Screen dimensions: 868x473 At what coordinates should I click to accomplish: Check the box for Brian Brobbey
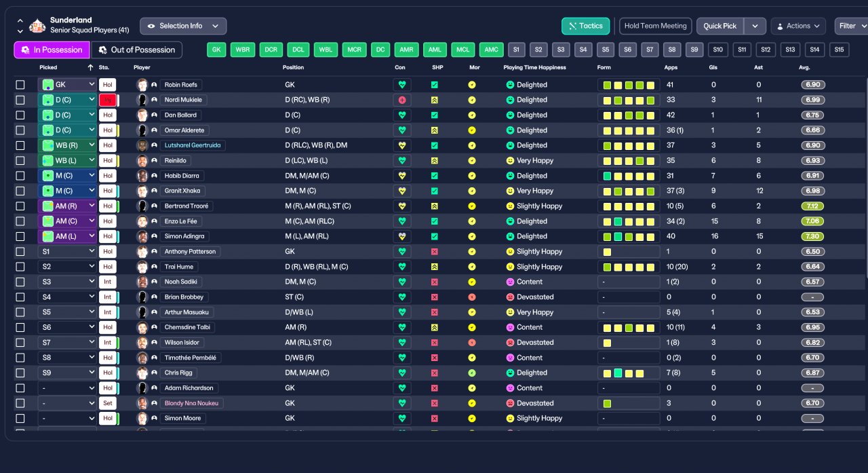(x=20, y=297)
